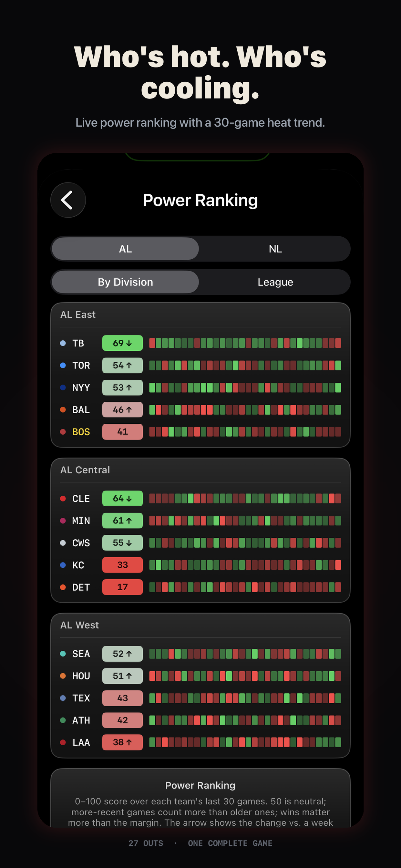Screen dimensions: 401x868
Task: Open BAL's 46 score badge
Action: (122, 410)
